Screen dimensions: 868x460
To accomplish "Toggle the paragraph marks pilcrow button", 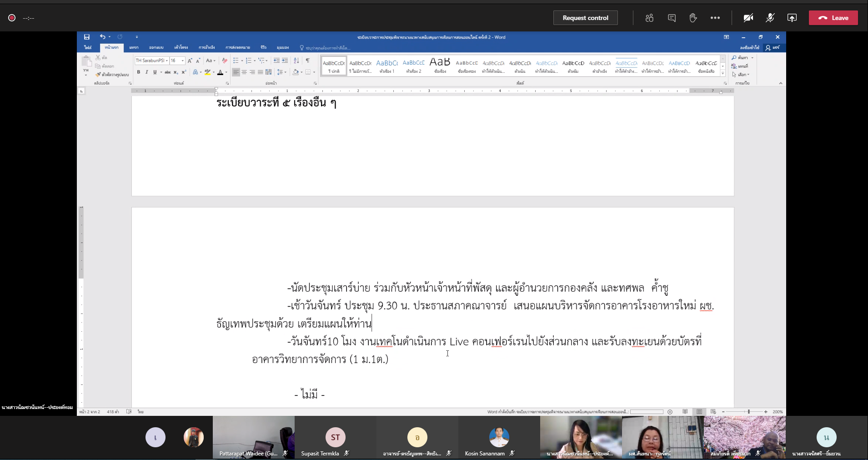I will pyautogui.click(x=308, y=61).
